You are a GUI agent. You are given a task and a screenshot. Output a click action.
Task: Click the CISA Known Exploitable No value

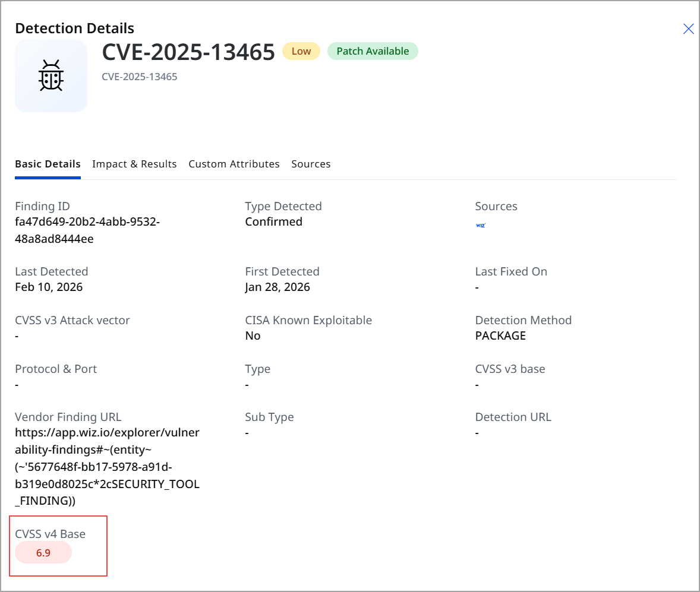pos(253,335)
